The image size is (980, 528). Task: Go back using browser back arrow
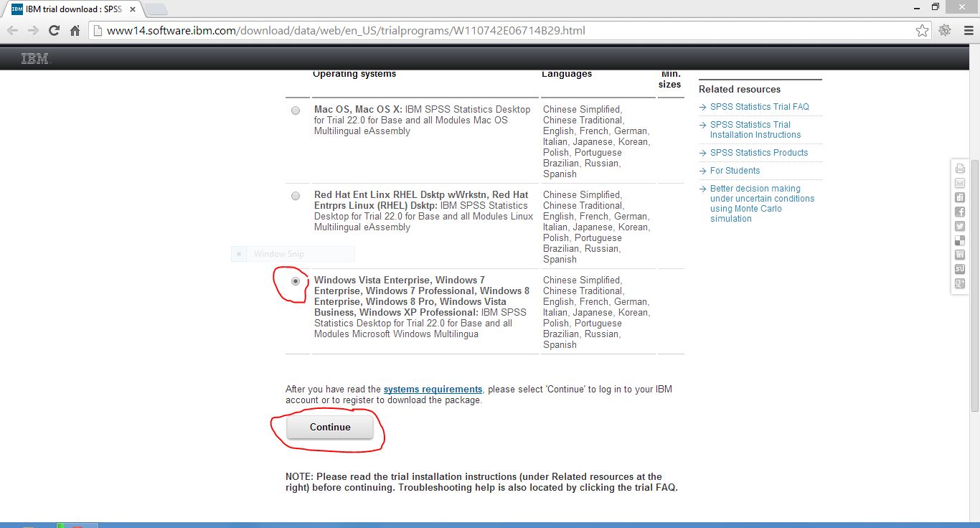pos(13,31)
